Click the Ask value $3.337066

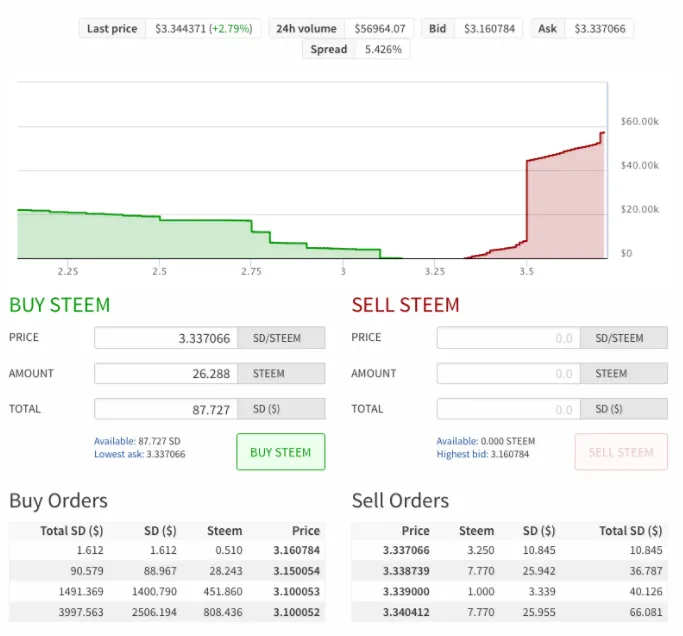point(600,29)
